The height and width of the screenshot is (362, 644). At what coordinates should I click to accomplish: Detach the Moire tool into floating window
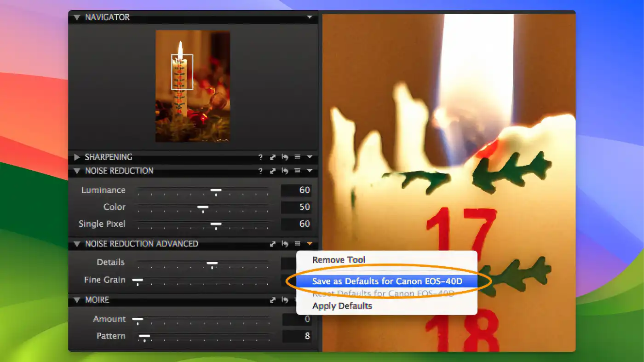point(272,300)
